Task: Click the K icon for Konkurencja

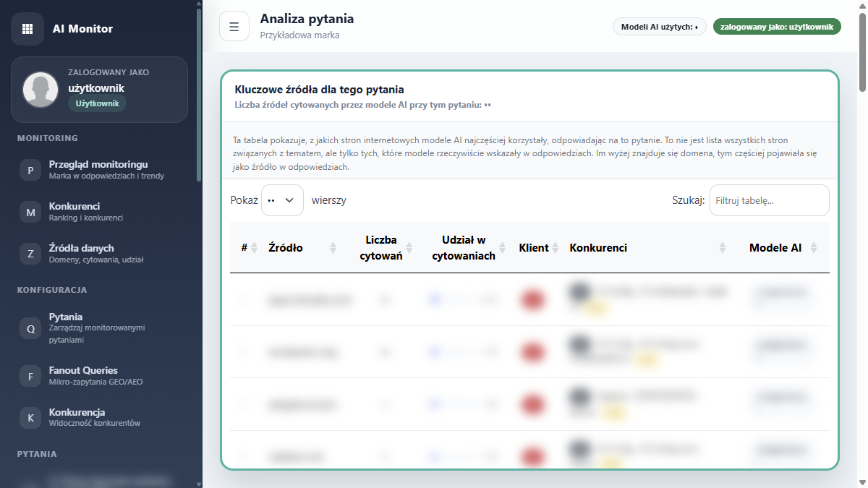Action: pyautogui.click(x=30, y=418)
